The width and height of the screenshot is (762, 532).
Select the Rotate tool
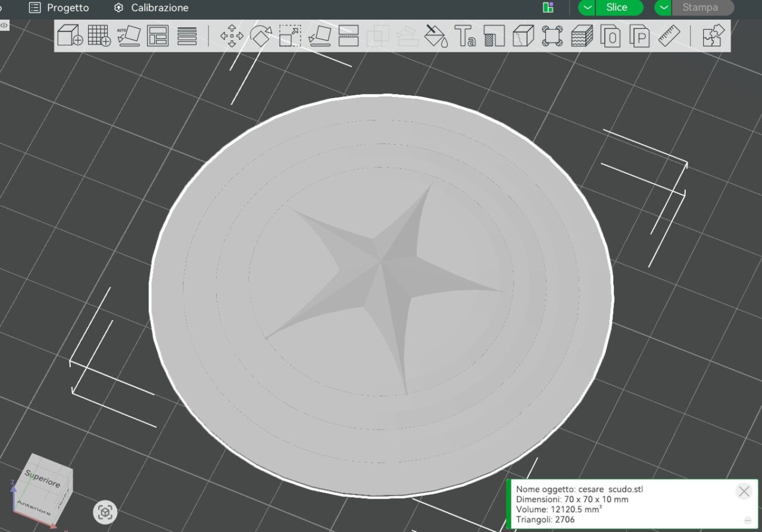[261, 36]
